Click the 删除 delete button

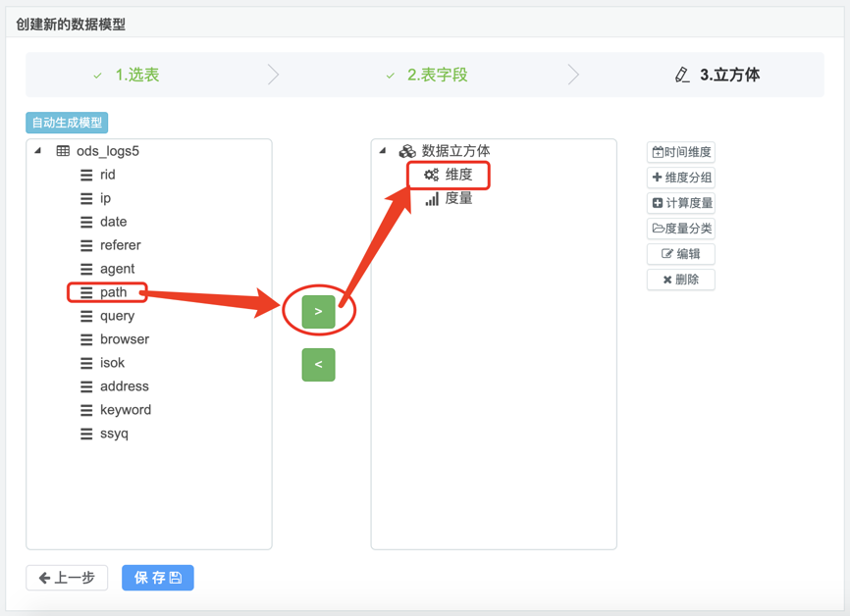[x=681, y=280]
